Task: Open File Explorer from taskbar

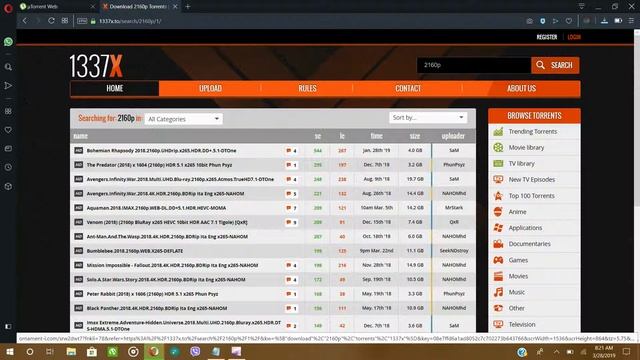Action: pyautogui.click(x=71, y=351)
